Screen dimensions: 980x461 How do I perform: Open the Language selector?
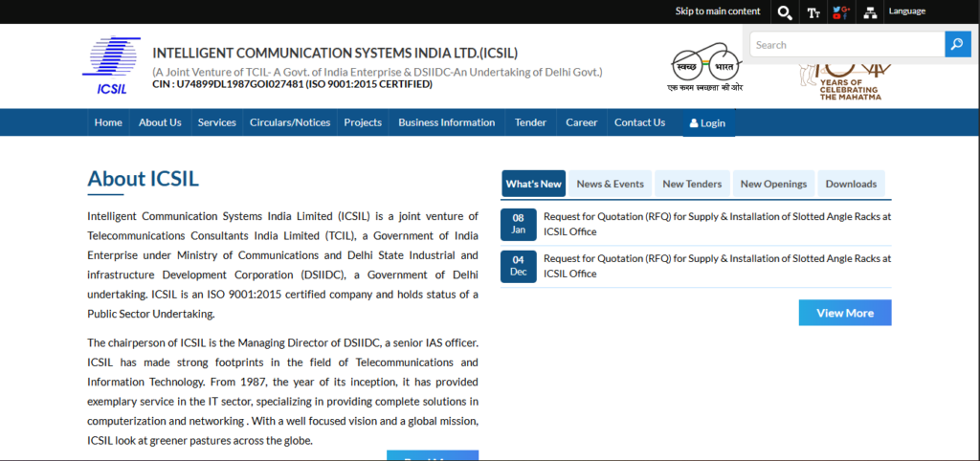click(x=906, y=11)
